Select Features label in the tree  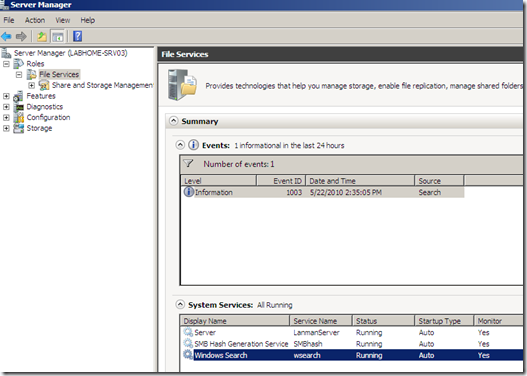tap(41, 96)
